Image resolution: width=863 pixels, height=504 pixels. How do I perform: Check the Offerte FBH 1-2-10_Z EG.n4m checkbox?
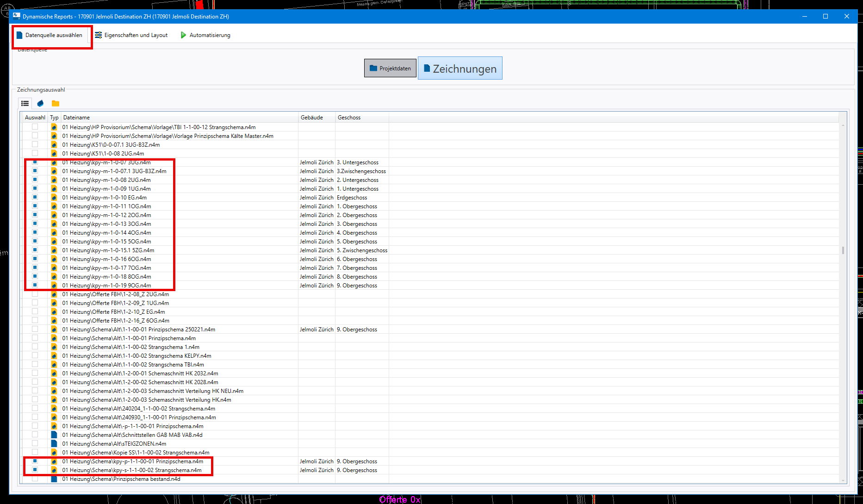coord(35,311)
